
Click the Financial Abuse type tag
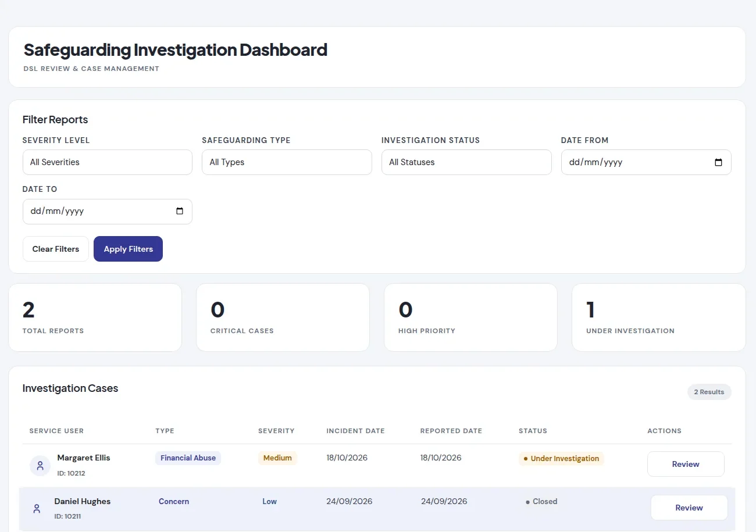pyautogui.click(x=188, y=458)
